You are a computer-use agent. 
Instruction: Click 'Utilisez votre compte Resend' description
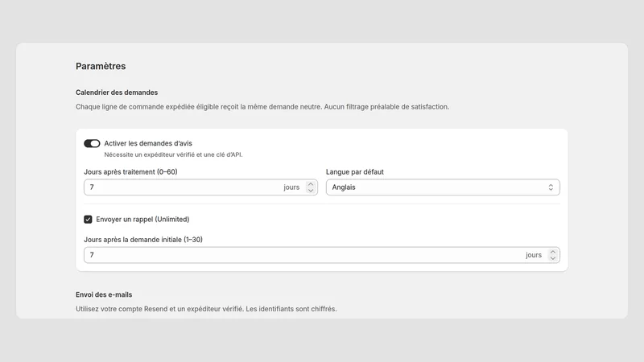206,309
